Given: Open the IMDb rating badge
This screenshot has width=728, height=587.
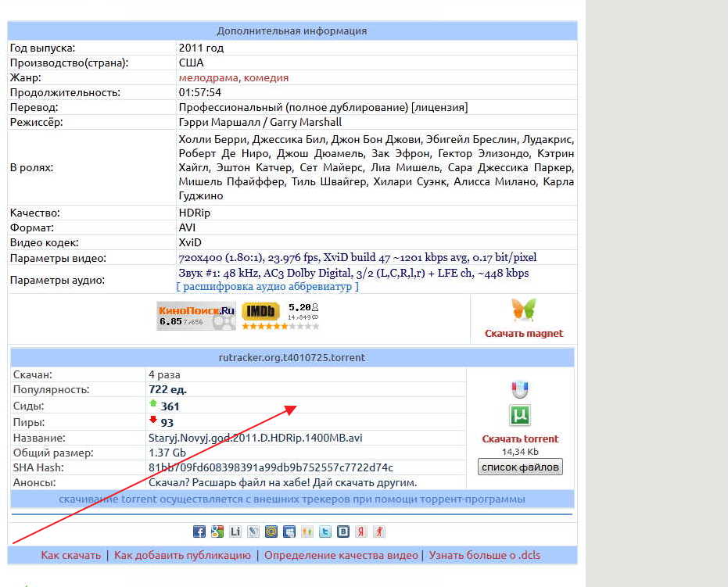Looking at the screenshot, I should [x=260, y=312].
